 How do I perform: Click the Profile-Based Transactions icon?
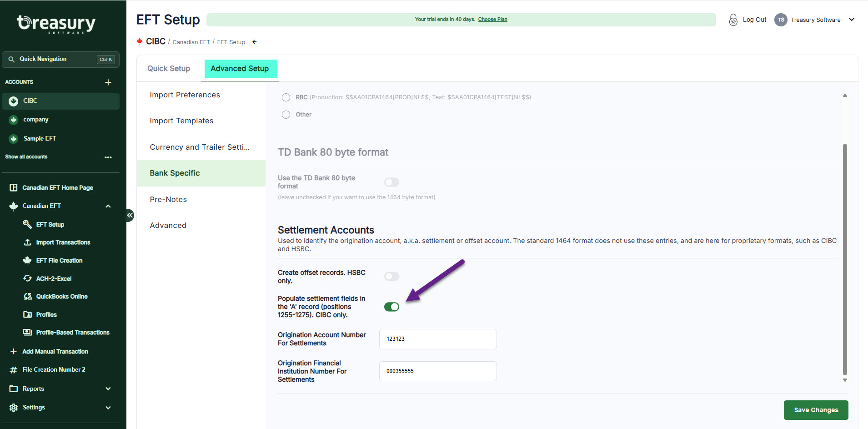coord(27,332)
